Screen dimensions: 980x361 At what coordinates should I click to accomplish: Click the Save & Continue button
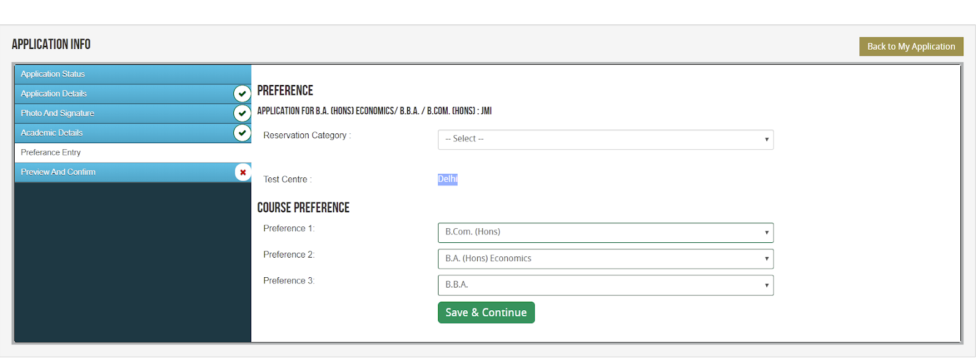click(x=486, y=313)
